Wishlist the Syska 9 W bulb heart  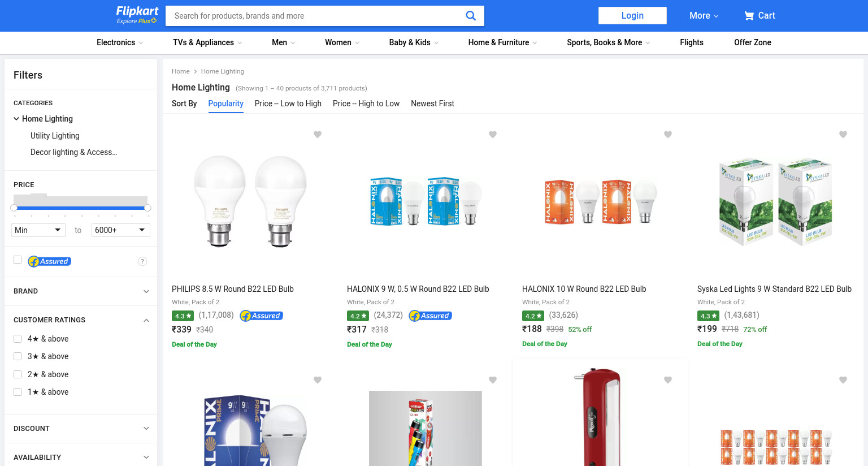(x=843, y=135)
